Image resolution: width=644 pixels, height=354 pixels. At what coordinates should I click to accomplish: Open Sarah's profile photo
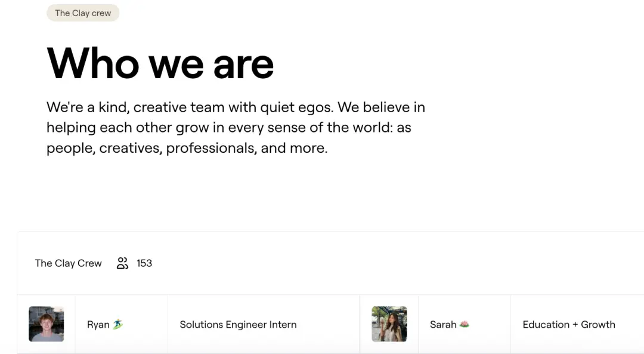pos(389,324)
